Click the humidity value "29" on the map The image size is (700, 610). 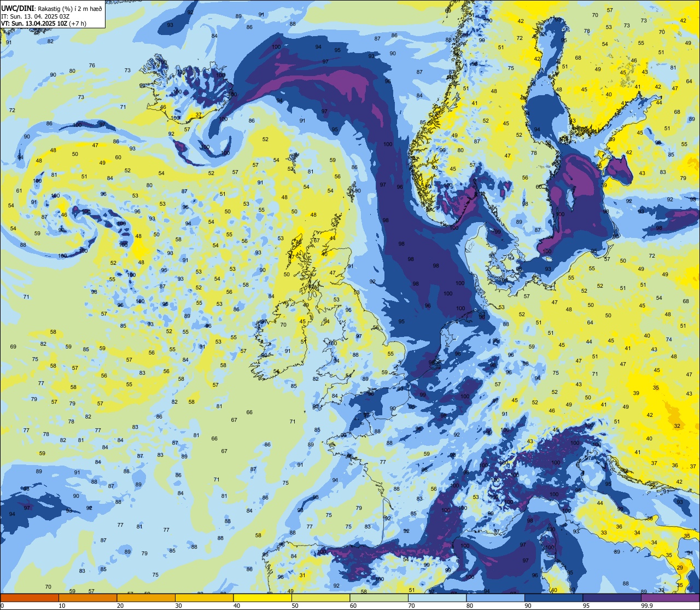(x=680, y=568)
